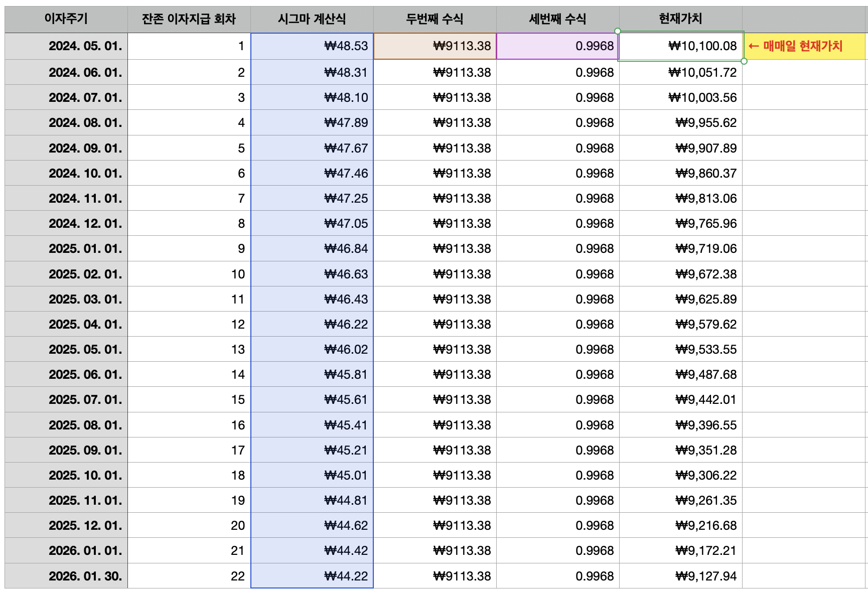Click the date cell 2024. 05. 01.
The image size is (868, 591).
coord(66,46)
